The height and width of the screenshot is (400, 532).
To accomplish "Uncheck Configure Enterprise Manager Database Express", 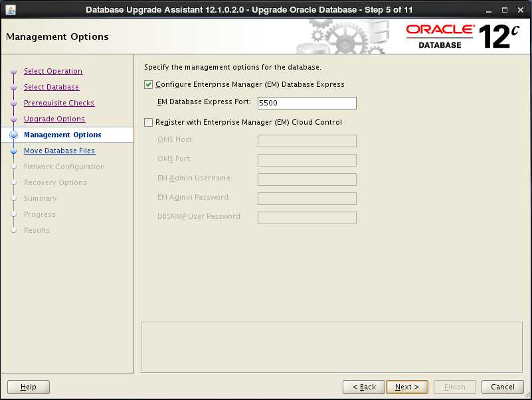I will 148,84.
